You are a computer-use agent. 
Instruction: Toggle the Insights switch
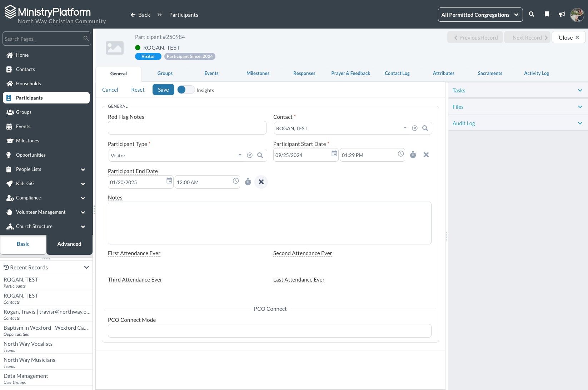coord(185,90)
